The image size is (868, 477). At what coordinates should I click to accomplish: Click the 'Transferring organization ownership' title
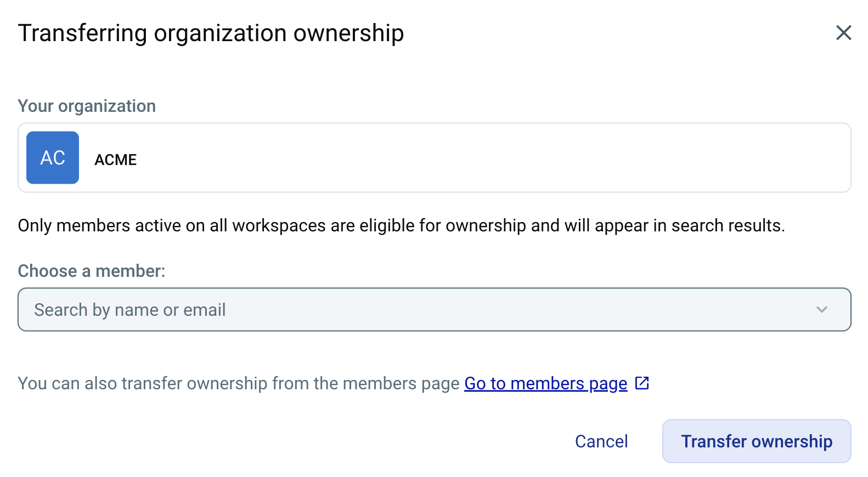(211, 33)
